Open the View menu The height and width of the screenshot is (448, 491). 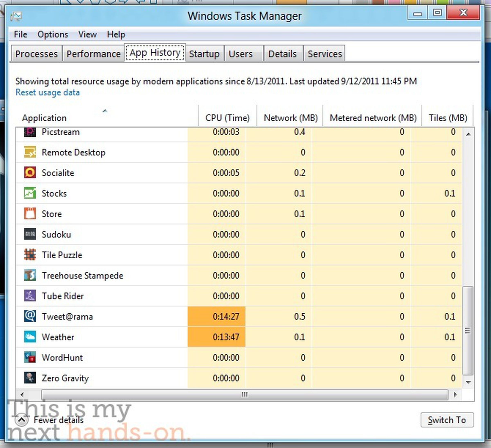coord(87,34)
